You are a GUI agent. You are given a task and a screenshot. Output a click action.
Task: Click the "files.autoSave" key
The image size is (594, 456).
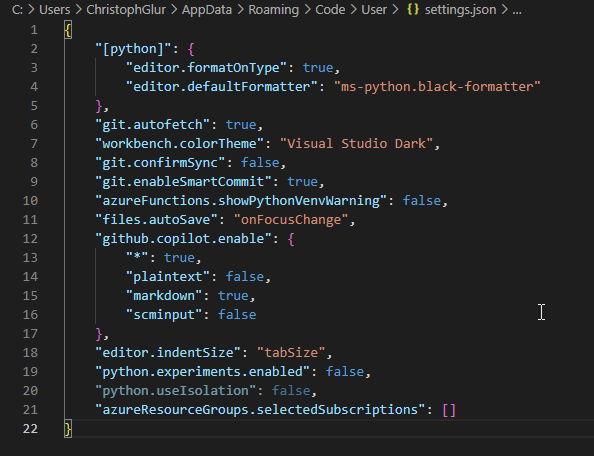point(156,220)
